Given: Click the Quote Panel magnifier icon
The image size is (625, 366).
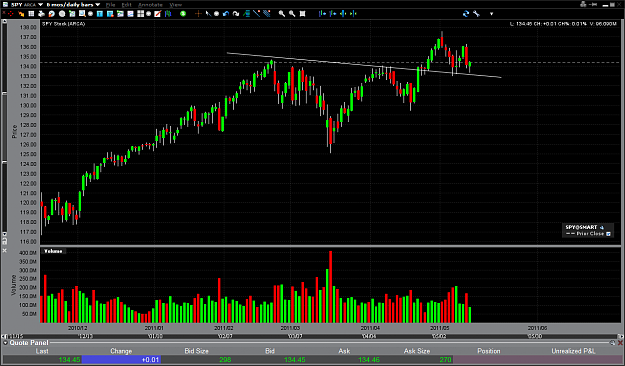Looking at the screenshot, I should pos(613,343).
